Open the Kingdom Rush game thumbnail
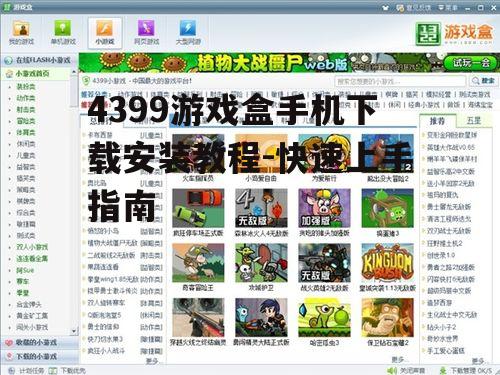The height and width of the screenshot is (375, 500). coord(387,263)
